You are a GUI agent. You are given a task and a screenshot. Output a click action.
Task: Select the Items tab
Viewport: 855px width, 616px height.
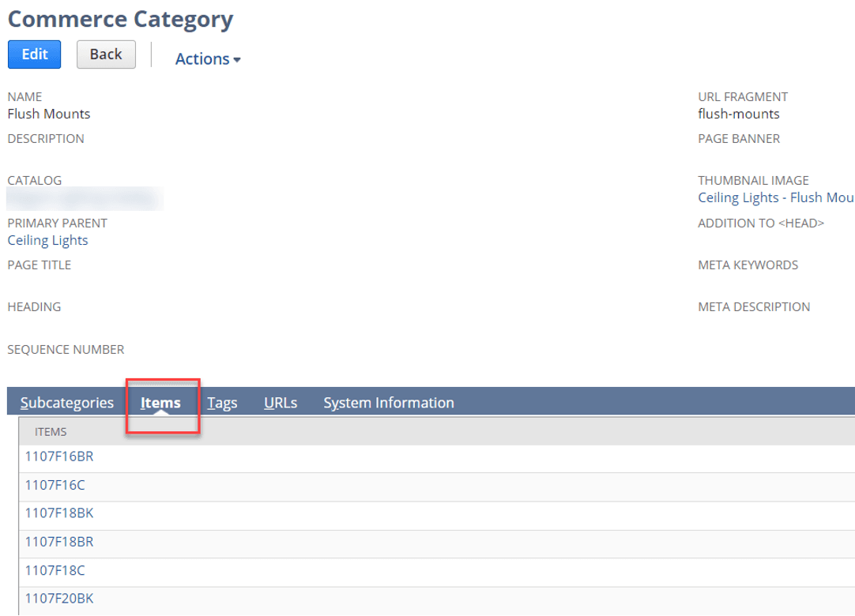coord(160,403)
